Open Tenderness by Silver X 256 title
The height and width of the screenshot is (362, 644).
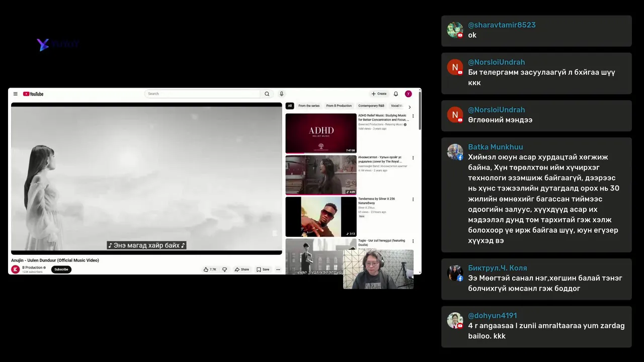(377, 201)
